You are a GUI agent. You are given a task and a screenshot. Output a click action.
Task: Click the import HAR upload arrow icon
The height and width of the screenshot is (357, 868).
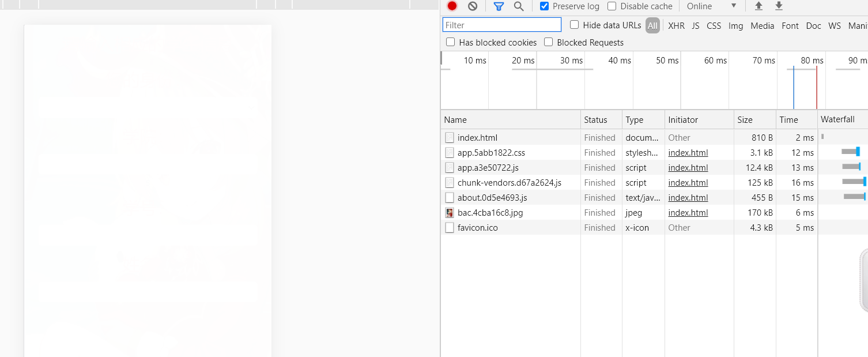click(x=758, y=6)
